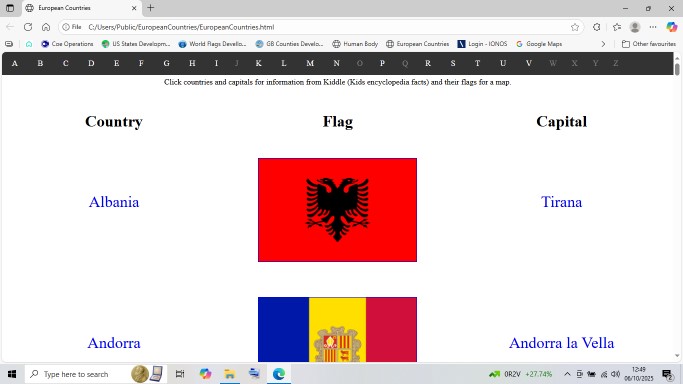Open Coe Operations bookmark

[67, 44]
